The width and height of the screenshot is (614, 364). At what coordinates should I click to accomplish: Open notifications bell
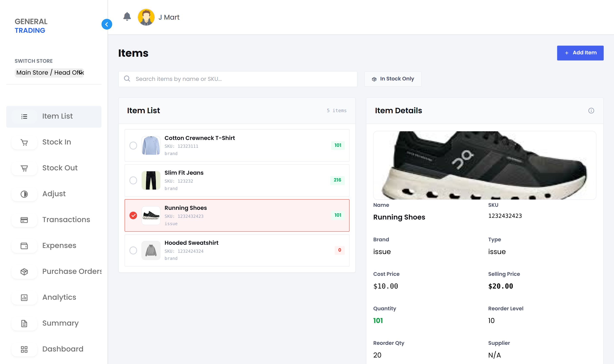pos(127,17)
